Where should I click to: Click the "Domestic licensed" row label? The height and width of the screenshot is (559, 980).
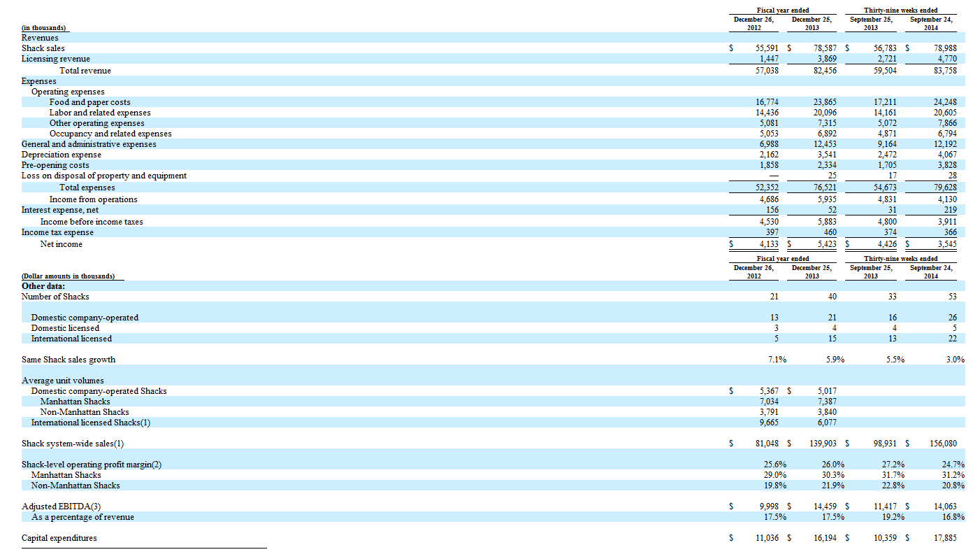pos(65,328)
